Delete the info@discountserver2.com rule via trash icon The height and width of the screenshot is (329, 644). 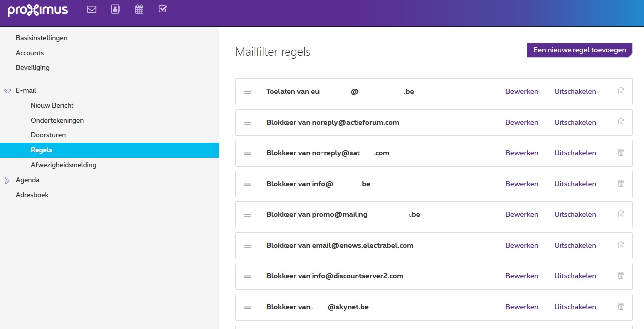pos(620,276)
